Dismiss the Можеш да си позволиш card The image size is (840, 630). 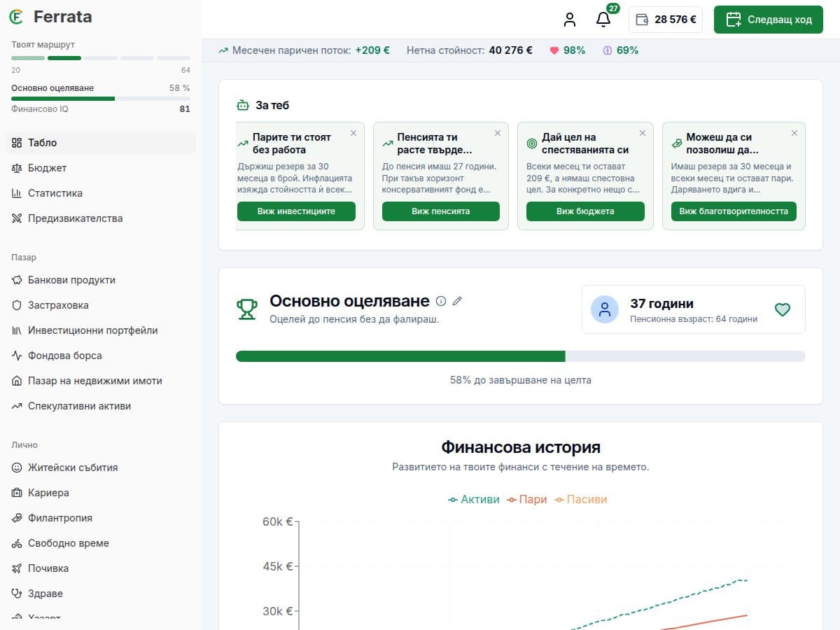pos(794,133)
